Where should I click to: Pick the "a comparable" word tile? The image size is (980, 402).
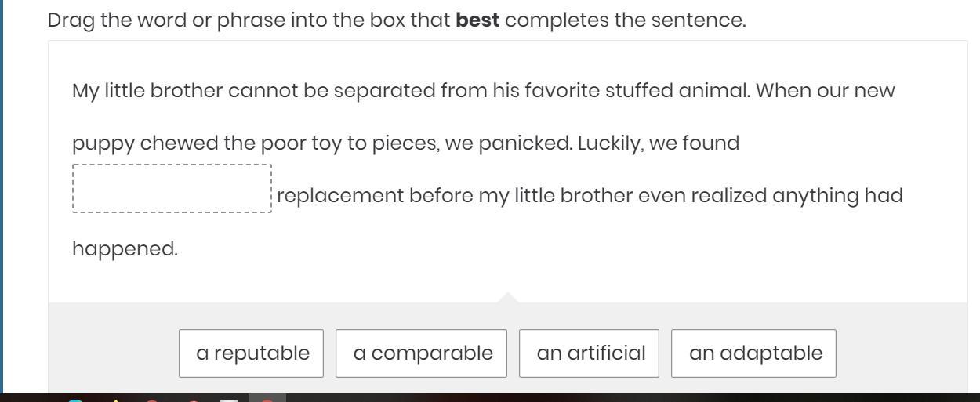coord(422,353)
